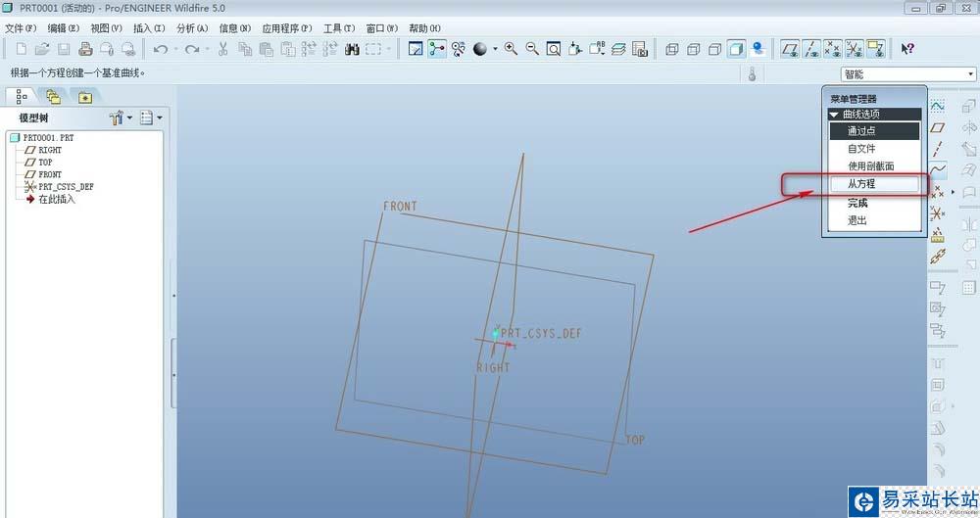This screenshot has height=518, width=980.
Task: Click the Print icon
Action: pos(85,49)
